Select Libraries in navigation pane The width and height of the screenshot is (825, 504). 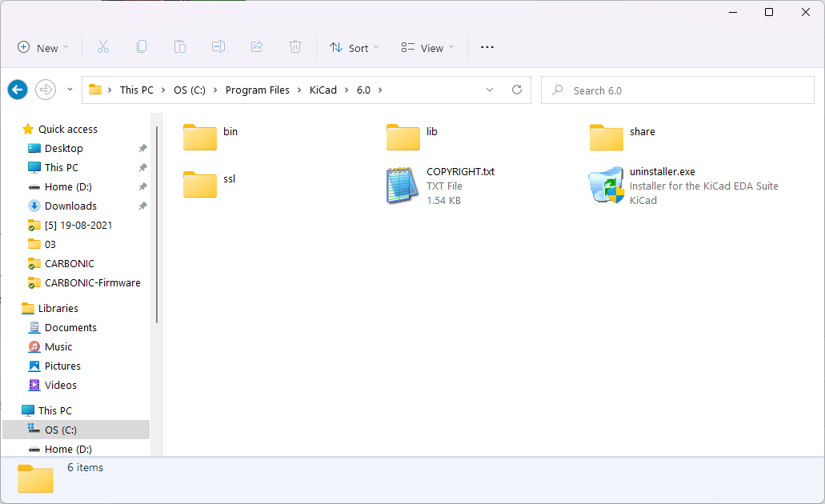pyautogui.click(x=58, y=308)
